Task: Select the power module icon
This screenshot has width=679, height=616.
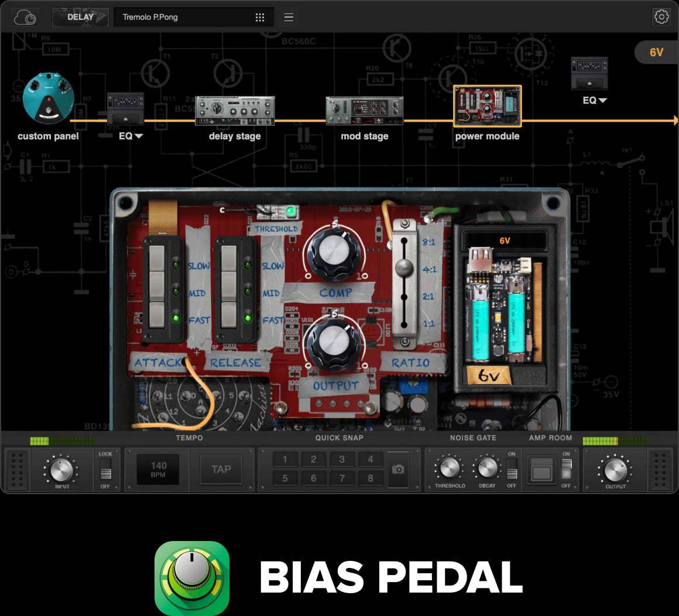Action: [487, 106]
